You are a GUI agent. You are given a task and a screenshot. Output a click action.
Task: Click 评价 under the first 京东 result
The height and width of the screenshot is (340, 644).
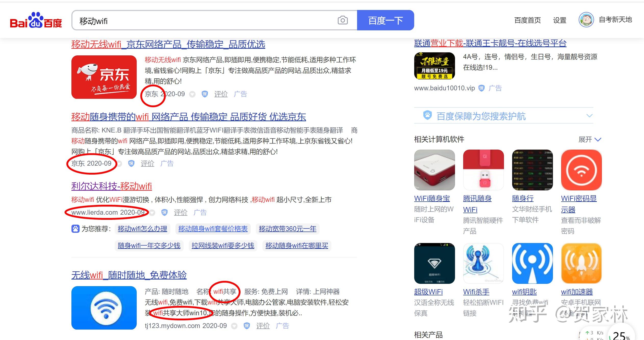pos(221,94)
